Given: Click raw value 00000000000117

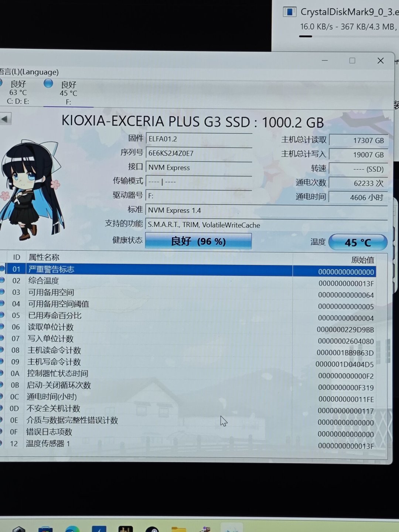Looking at the screenshot, I should (x=345, y=411).
